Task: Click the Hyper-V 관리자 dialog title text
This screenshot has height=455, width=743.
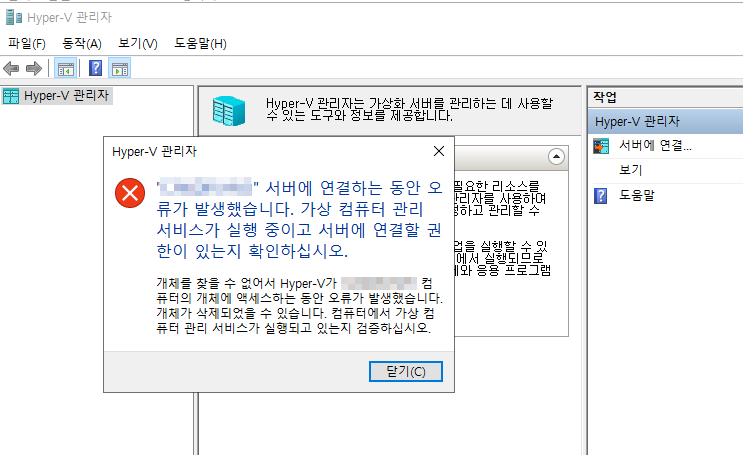Action: point(154,151)
